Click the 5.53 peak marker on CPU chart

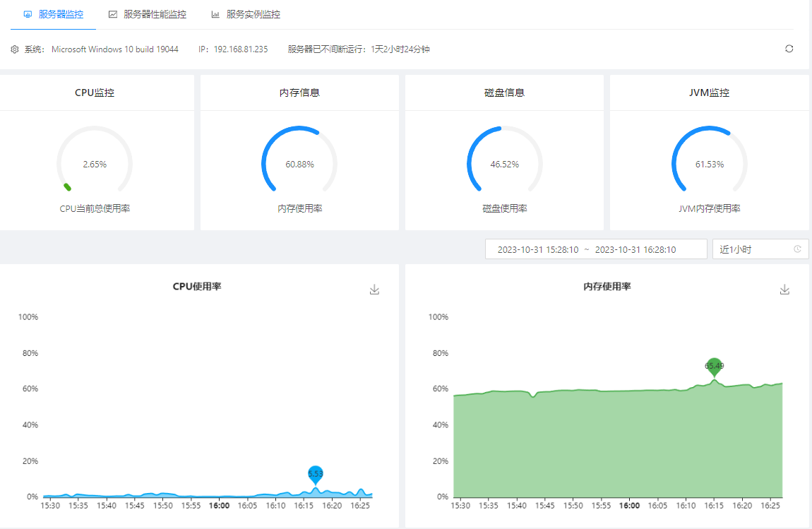(316, 473)
